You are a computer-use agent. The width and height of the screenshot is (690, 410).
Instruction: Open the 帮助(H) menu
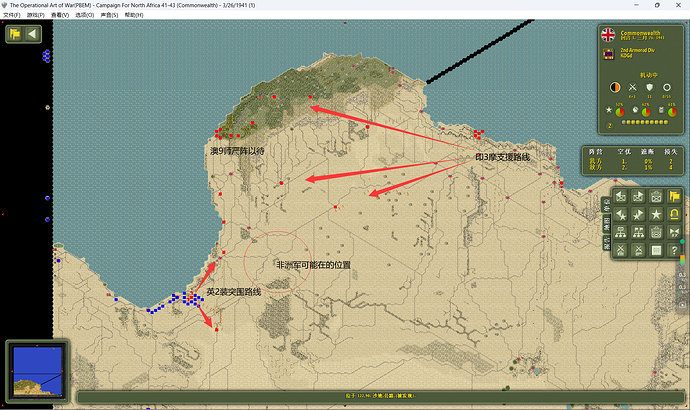134,15
